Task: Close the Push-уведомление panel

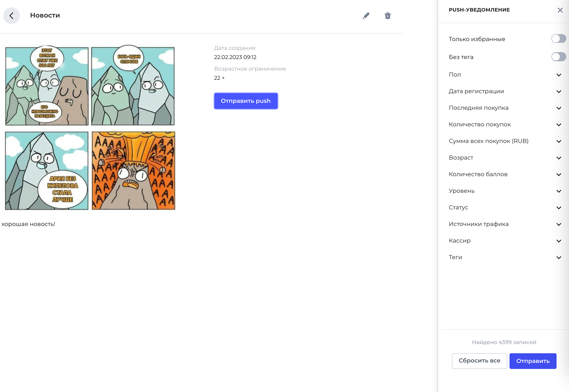Action: click(560, 10)
